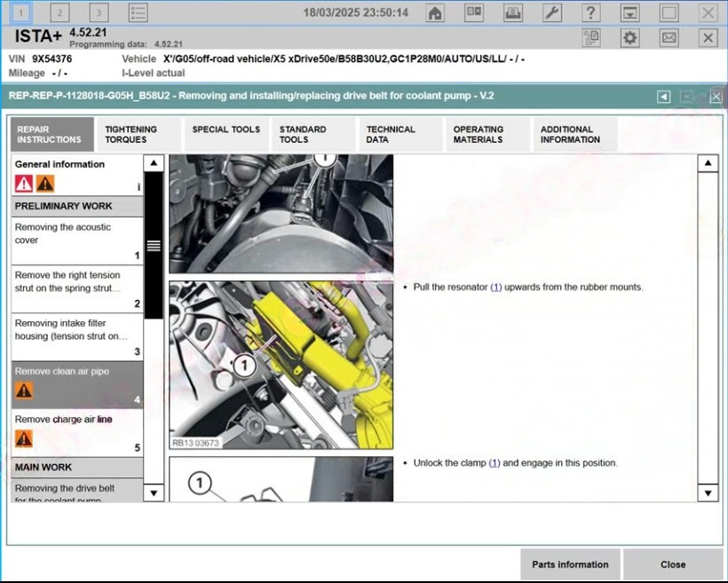The height and width of the screenshot is (583, 728).
Task: Select step 5 Remove charge air line
Action: click(x=77, y=433)
